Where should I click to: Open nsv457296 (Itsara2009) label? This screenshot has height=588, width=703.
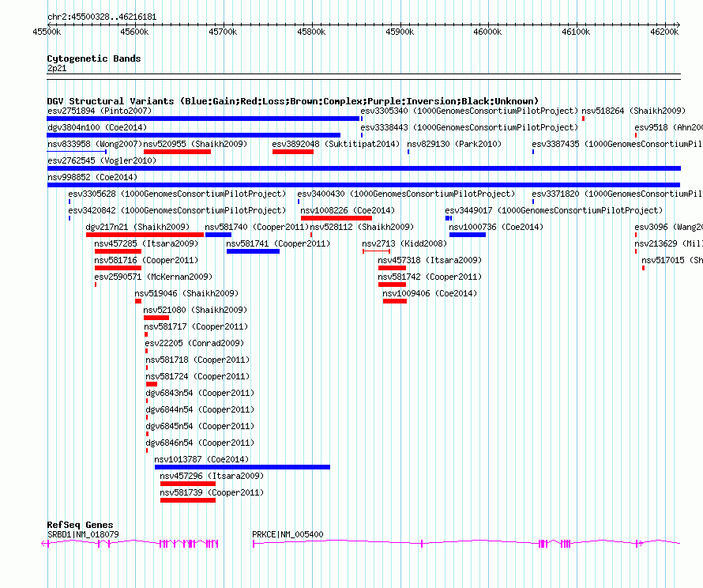point(212,476)
